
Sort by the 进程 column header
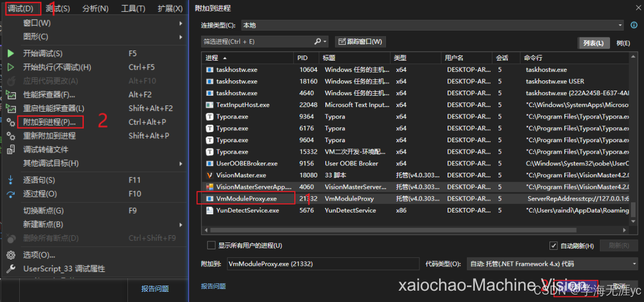click(x=248, y=58)
